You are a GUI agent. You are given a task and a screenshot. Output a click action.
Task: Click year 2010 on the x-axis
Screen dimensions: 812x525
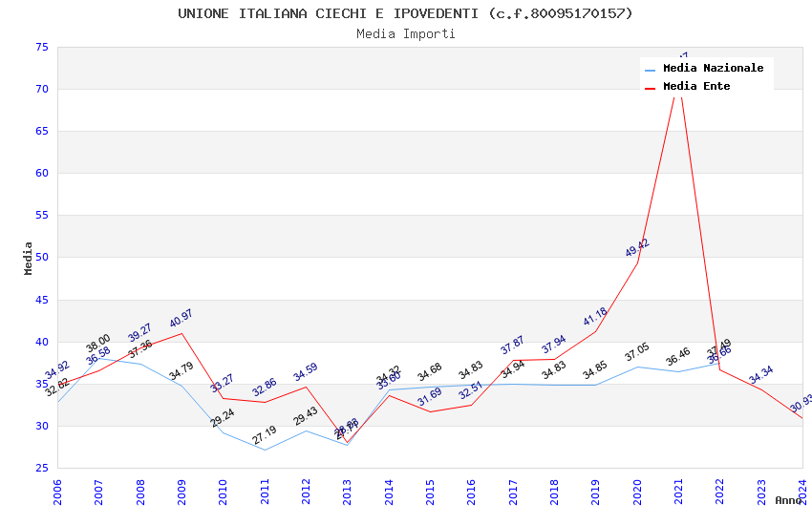(224, 492)
